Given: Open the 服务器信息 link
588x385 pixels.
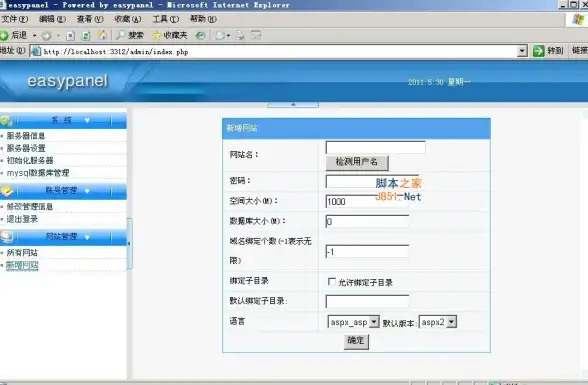Looking at the screenshot, I should [26, 136].
